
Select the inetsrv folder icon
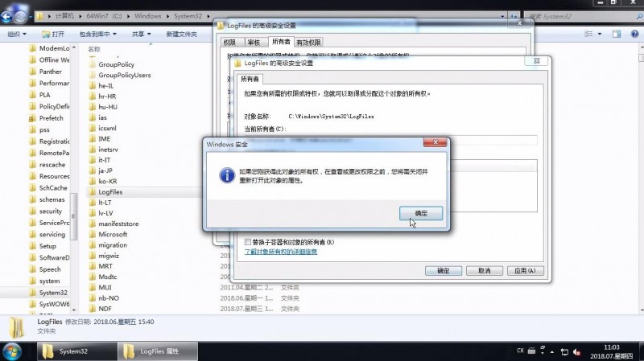pos(93,150)
